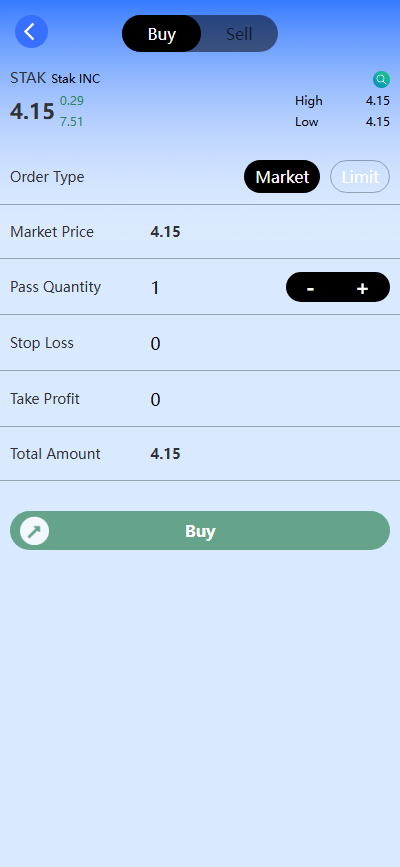The height and width of the screenshot is (867, 400).
Task: Click the green 7.51 percent change
Action: click(x=71, y=122)
